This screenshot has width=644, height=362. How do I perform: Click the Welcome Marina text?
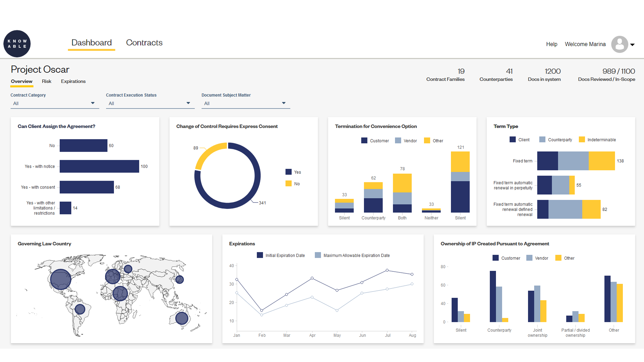click(585, 44)
